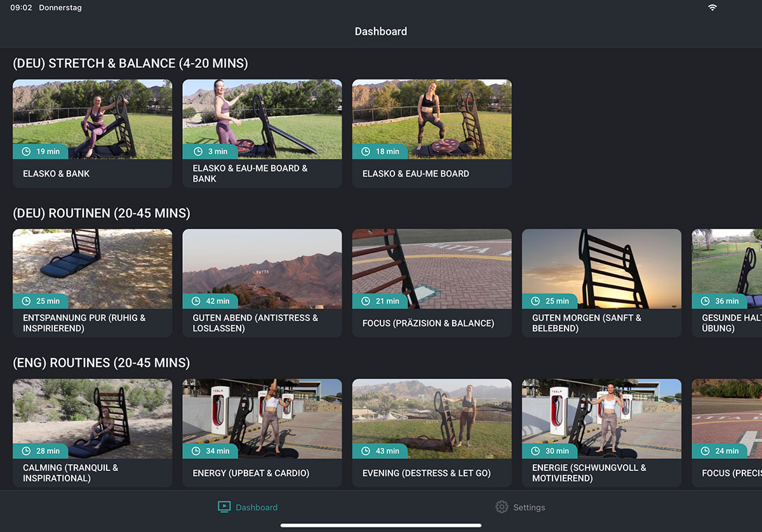This screenshot has width=762, height=532.
Task: Open Settings via the gear icon
Action: pyautogui.click(x=502, y=507)
